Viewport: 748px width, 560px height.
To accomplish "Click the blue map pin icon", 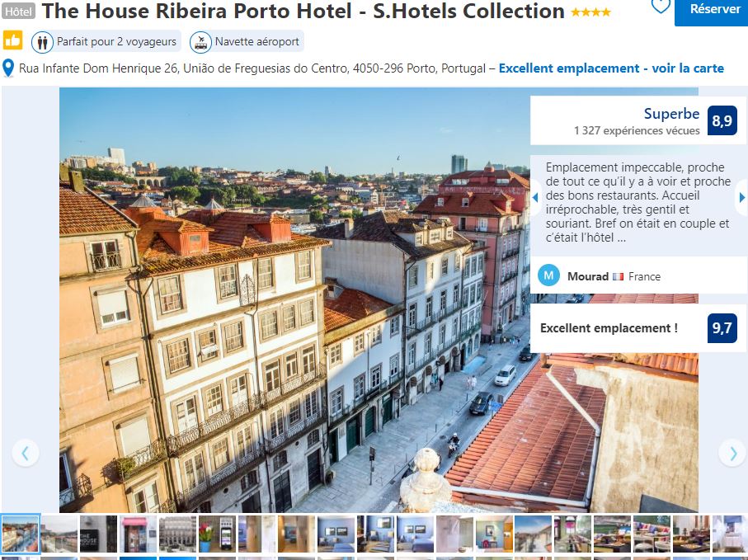I will (8, 68).
